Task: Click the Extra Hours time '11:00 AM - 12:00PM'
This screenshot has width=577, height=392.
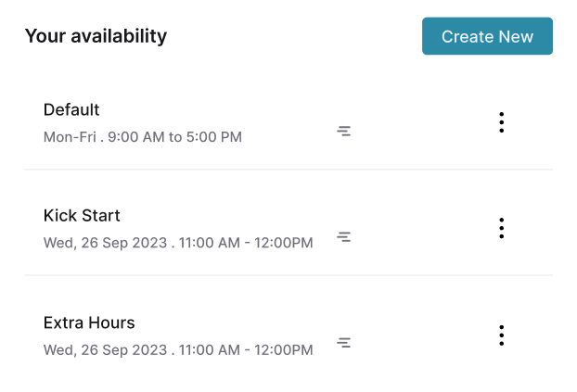Action: (246, 350)
